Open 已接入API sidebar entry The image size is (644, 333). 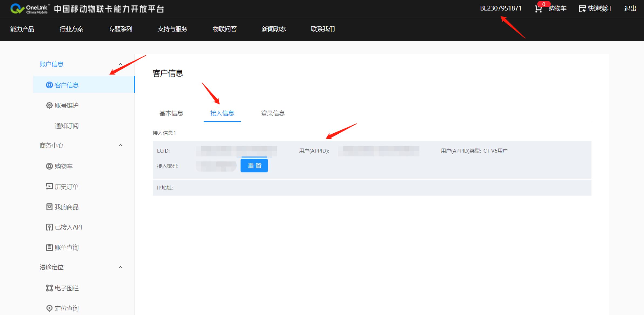(x=64, y=227)
